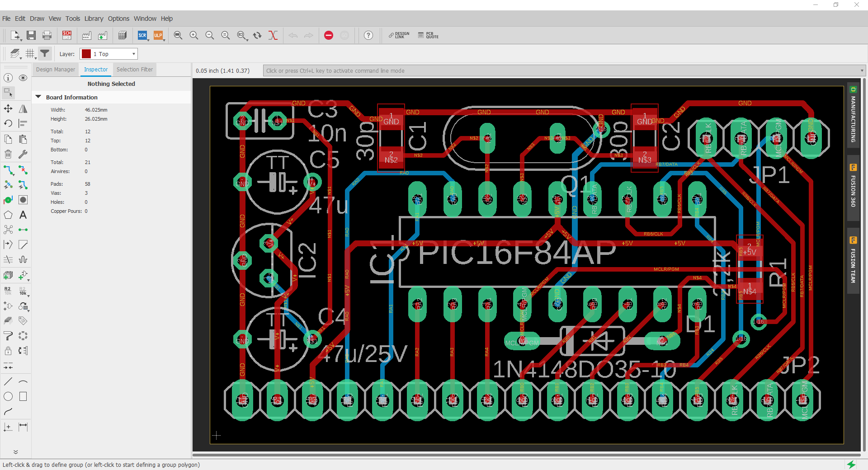
Task: Select the Text tool
Action: pyautogui.click(x=23, y=215)
